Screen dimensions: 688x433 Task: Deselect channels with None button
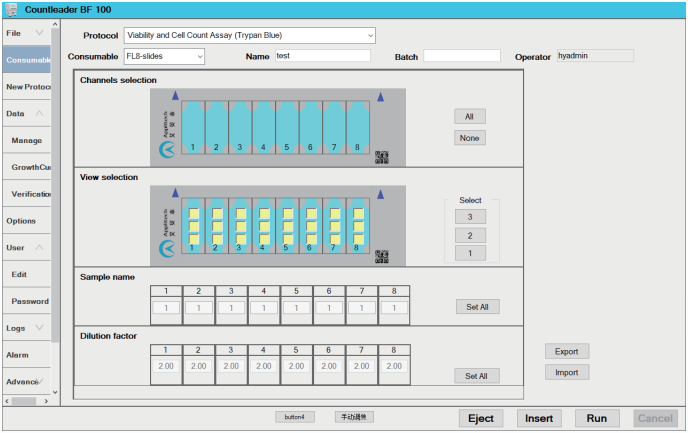tap(469, 138)
